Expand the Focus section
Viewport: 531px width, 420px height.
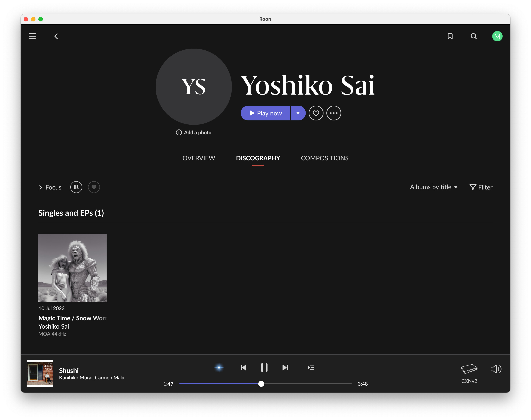[x=50, y=187]
